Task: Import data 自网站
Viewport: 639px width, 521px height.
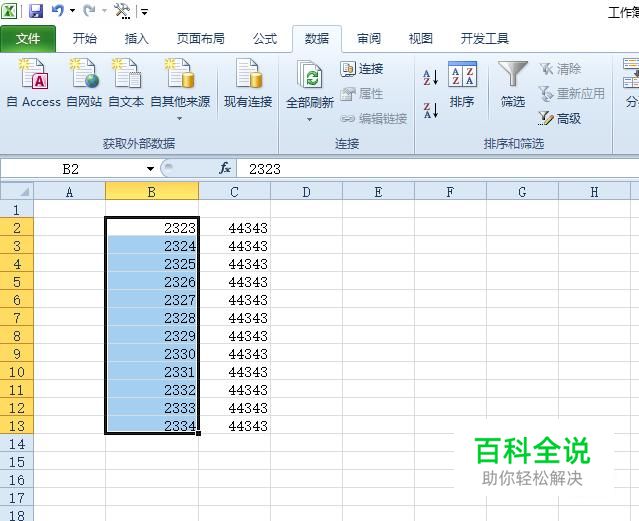Action: coord(84,84)
